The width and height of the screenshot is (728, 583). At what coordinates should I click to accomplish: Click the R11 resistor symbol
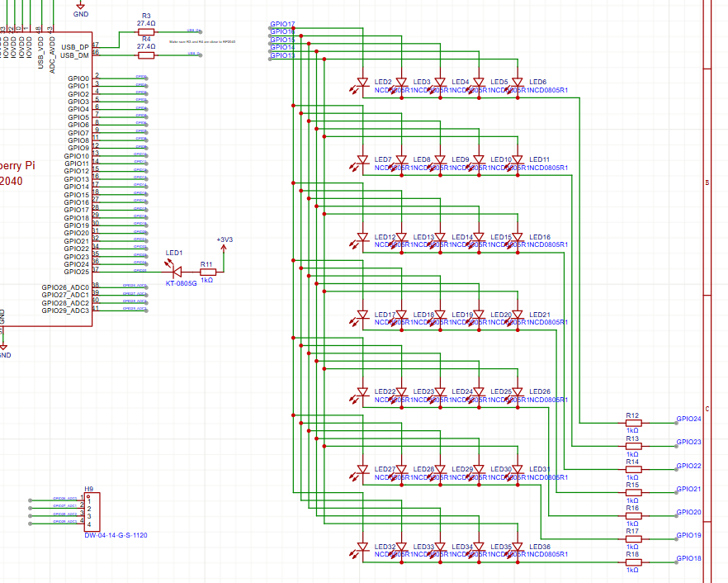(x=207, y=271)
